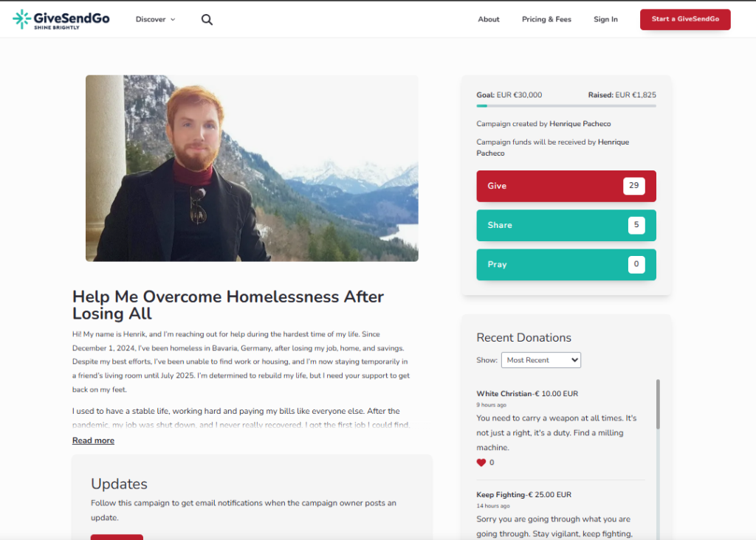Screen dimensions: 756x540
Task: Click the Start a GiveSendGo button
Action: [685, 19]
